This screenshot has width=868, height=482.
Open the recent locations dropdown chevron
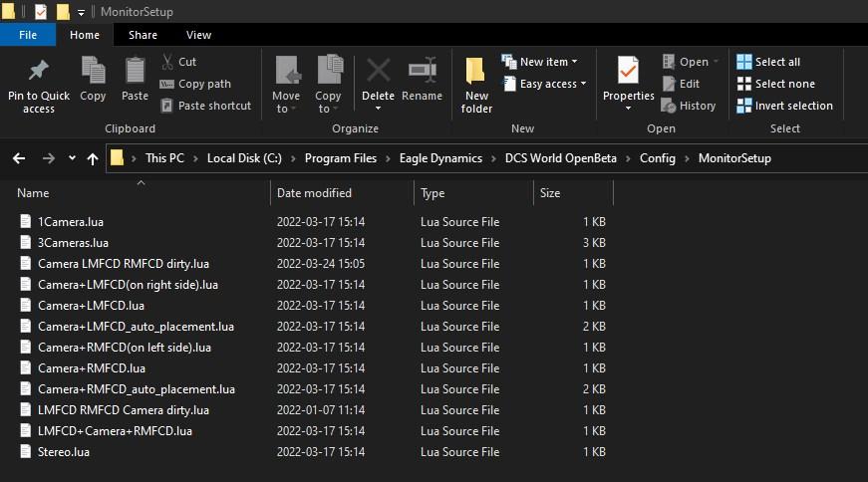72,158
